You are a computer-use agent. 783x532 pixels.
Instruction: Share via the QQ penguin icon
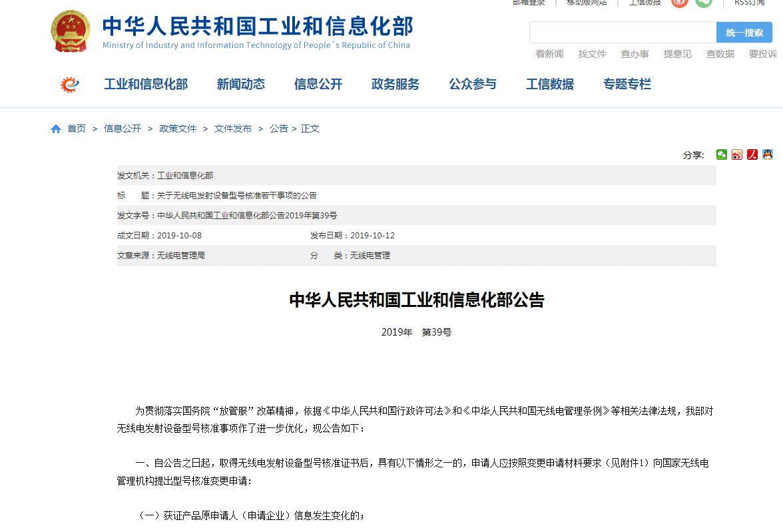click(x=768, y=154)
